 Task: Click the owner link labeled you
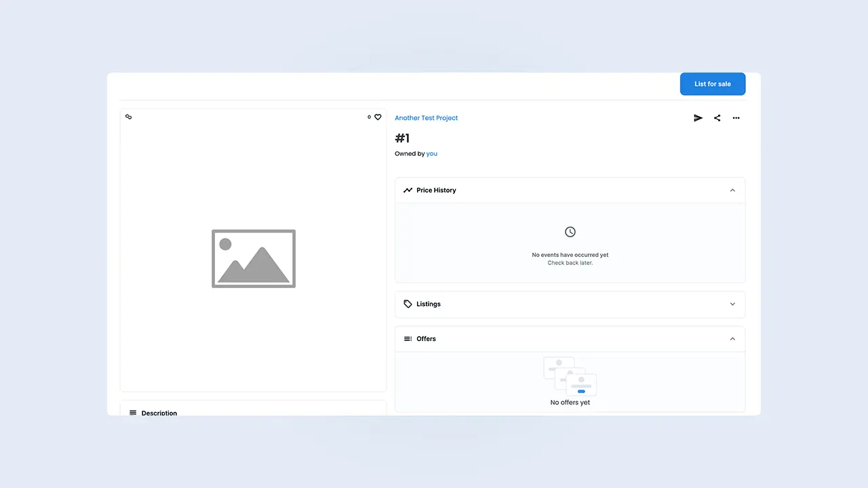(x=431, y=154)
